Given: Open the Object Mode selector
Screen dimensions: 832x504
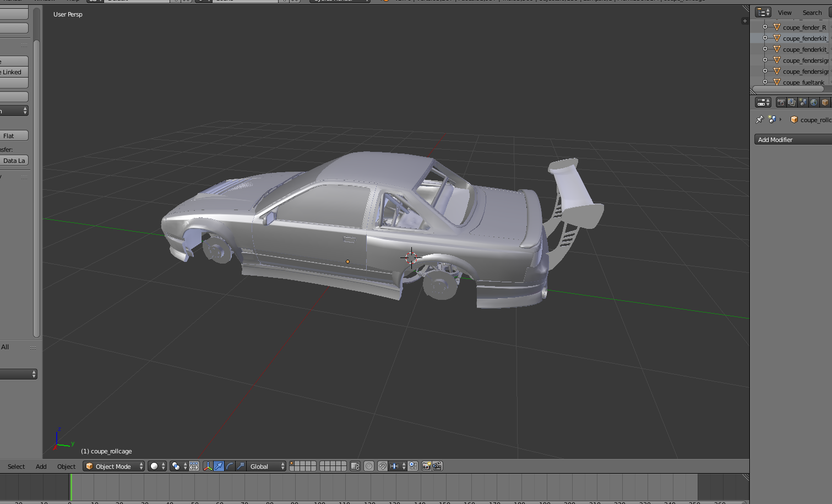Looking at the screenshot, I should pyautogui.click(x=113, y=466).
